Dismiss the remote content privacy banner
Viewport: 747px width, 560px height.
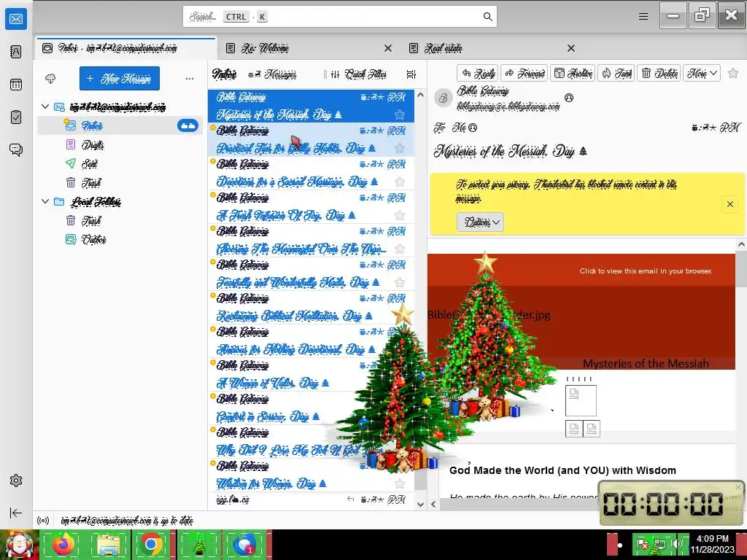[729, 204]
